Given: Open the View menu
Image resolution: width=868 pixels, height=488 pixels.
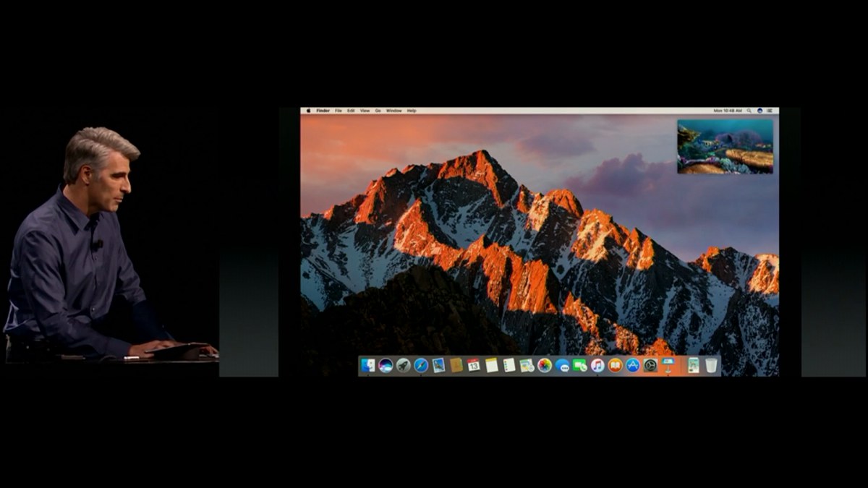Looking at the screenshot, I should point(365,111).
